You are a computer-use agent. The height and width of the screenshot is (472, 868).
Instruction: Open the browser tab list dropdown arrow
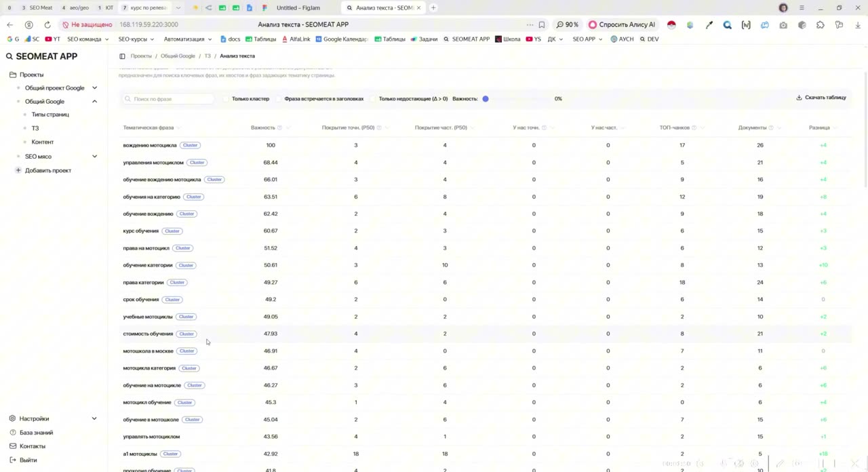pyautogui.click(x=178, y=7)
